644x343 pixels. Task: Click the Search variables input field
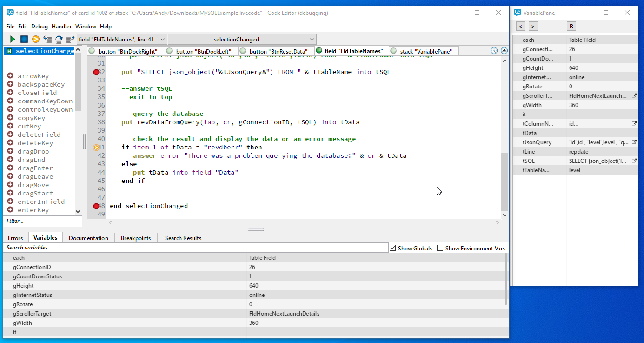195,248
